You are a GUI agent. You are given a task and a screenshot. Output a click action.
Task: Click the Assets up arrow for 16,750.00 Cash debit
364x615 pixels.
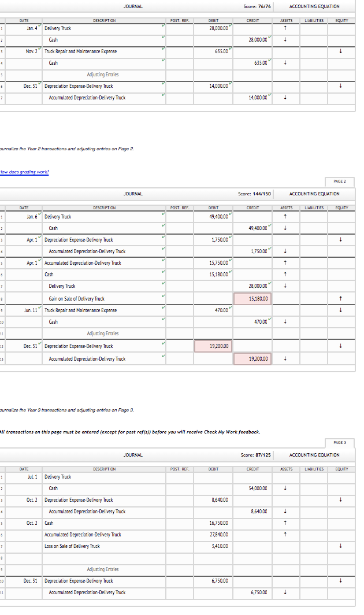click(x=285, y=523)
